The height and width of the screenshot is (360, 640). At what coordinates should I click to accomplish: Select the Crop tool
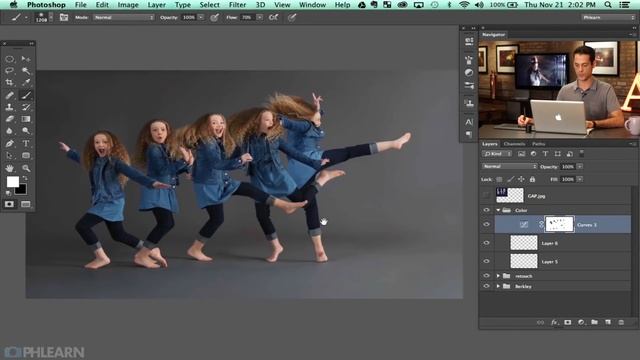[x=9, y=82]
